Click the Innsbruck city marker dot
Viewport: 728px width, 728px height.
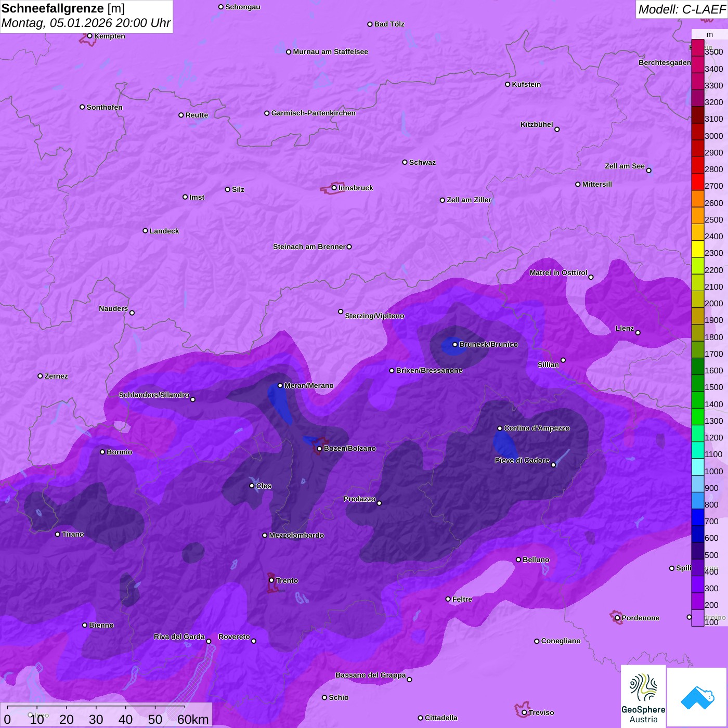coord(334,188)
